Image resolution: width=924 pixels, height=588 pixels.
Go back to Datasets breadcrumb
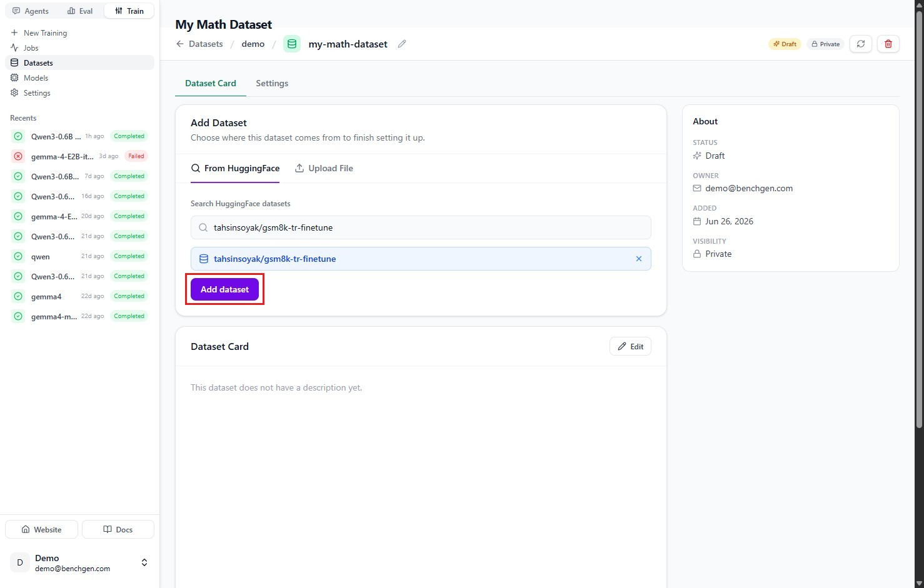(206, 44)
